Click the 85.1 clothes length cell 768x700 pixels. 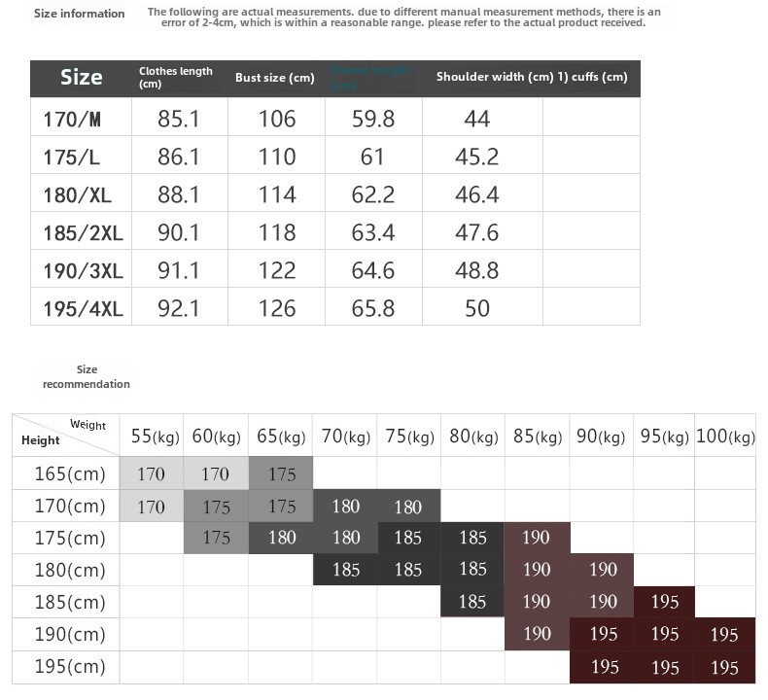pos(179,119)
